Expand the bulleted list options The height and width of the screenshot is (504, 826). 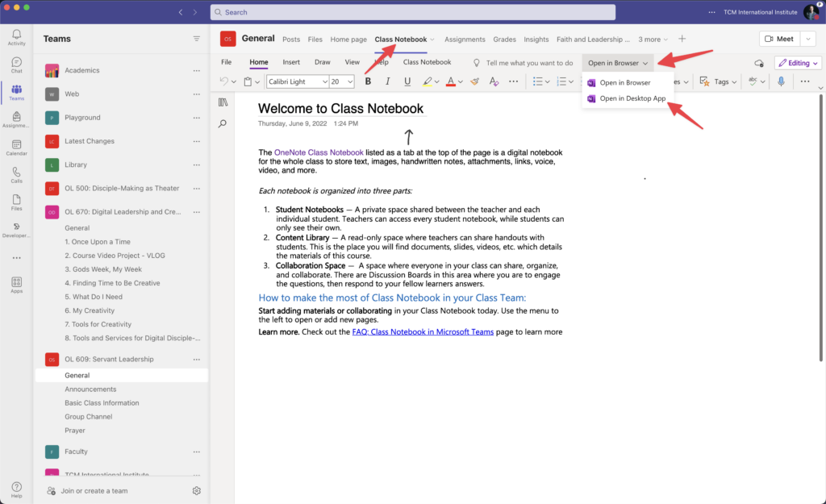point(548,82)
